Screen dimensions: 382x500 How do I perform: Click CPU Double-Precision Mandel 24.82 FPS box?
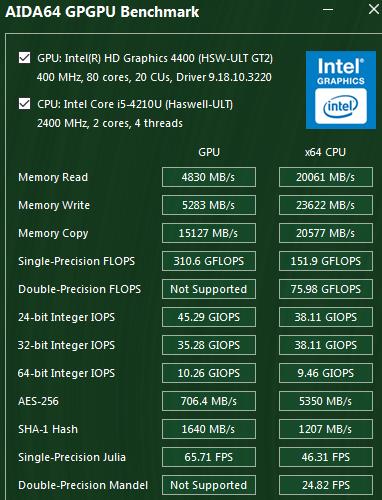[326, 485]
